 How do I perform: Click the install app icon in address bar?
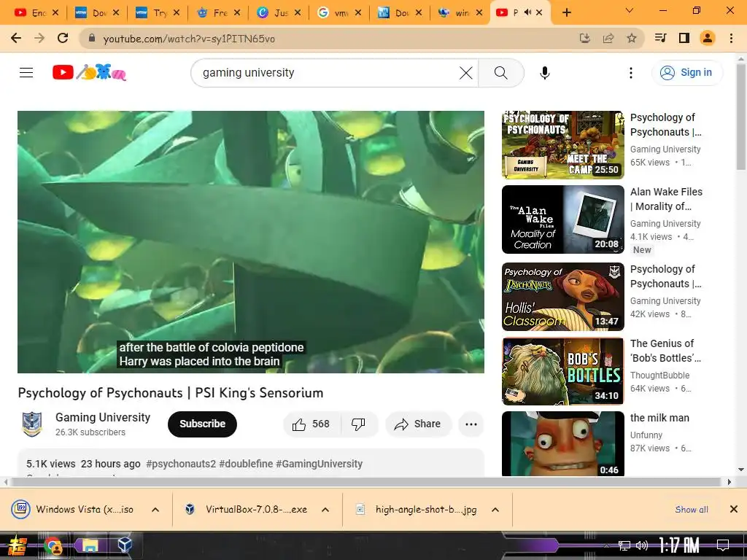tap(584, 38)
